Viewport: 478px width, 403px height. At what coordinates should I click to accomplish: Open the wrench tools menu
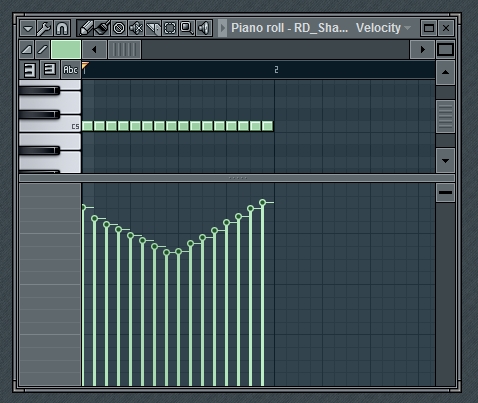44,28
